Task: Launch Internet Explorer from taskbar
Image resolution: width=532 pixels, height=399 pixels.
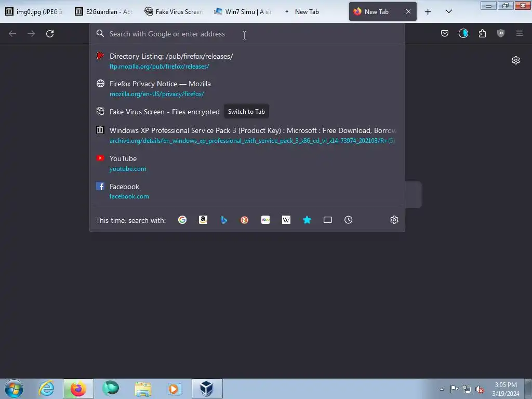Action: coord(46,389)
